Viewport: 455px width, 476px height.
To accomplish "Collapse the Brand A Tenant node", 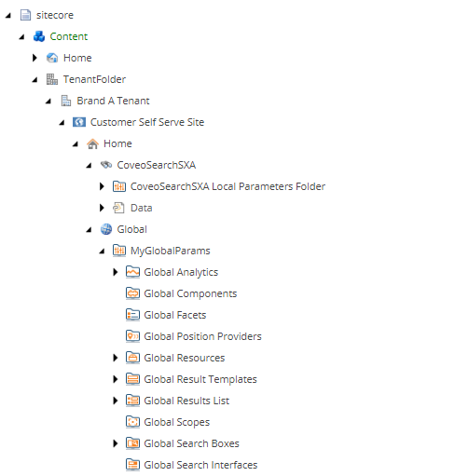I will click(48, 102).
